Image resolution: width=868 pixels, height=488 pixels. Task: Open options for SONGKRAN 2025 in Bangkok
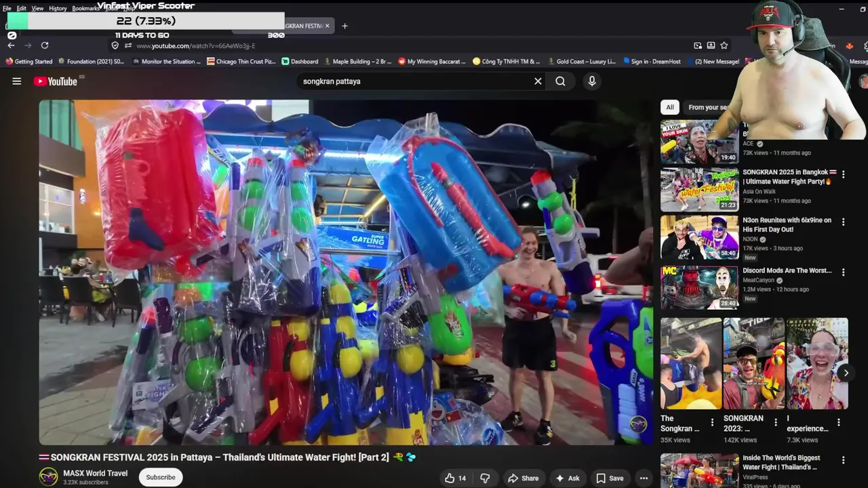click(x=843, y=174)
